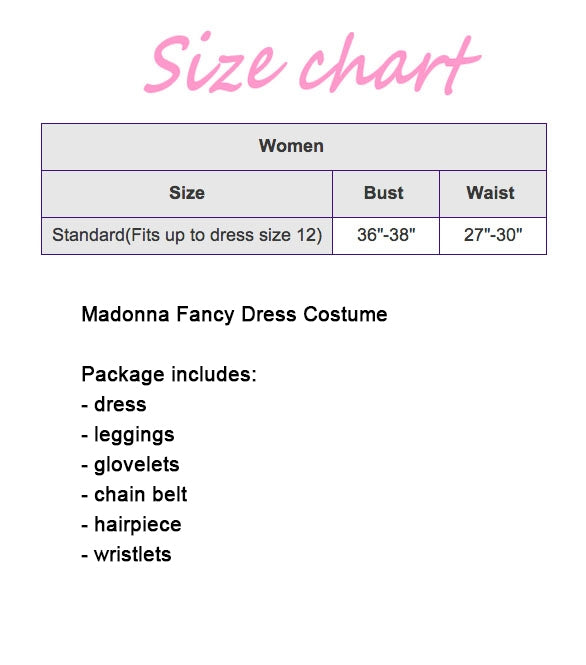Select the hairpiece list item

coord(131,525)
